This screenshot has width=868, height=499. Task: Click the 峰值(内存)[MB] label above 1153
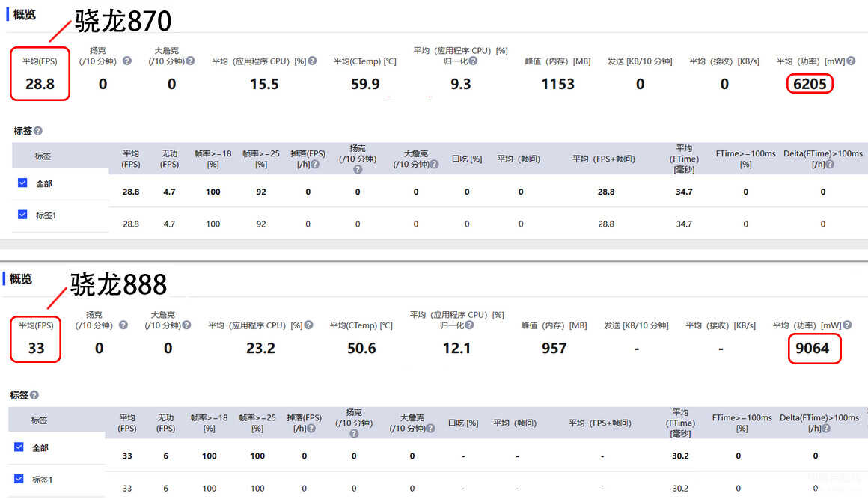click(x=558, y=61)
